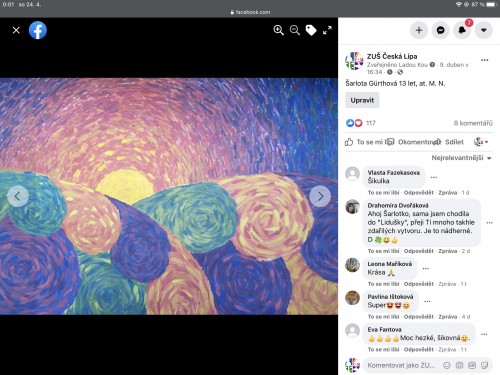Screen dimensions: 500x375
Task: Open the Facebook home logo
Action: pos(38,30)
